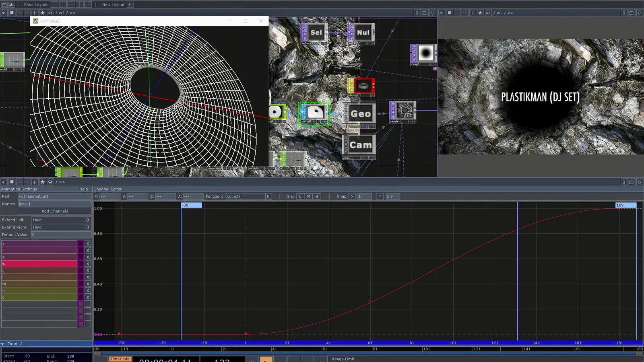The width and height of the screenshot is (644, 362).
Task: Select the Nul node in the network
Action: pyautogui.click(x=361, y=33)
